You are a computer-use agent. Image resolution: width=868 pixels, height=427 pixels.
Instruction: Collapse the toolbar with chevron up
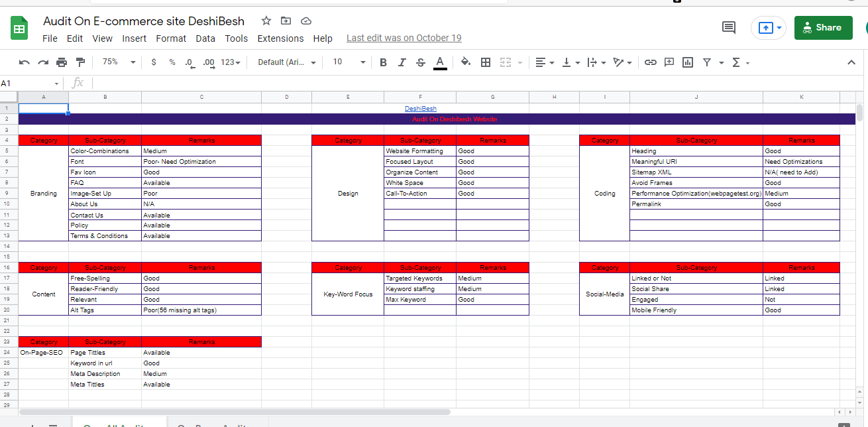tap(851, 62)
